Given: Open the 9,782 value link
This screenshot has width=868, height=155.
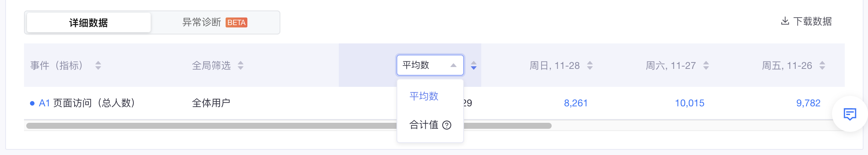Looking at the screenshot, I should pos(808,103).
